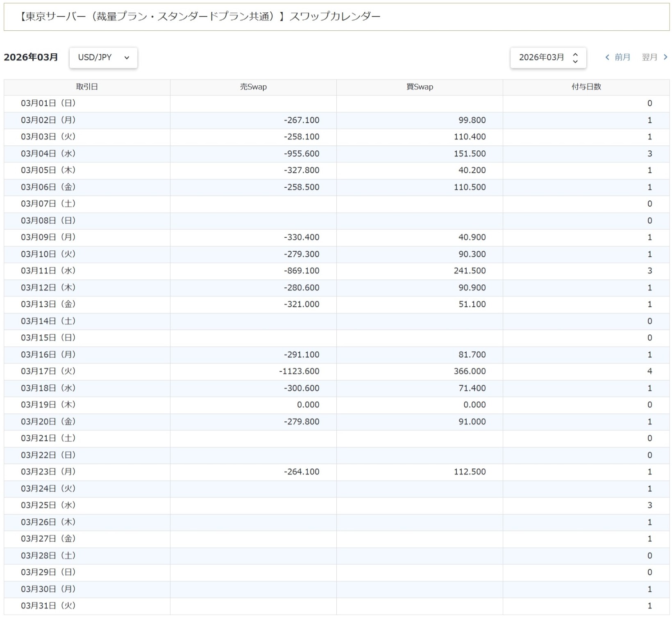The height and width of the screenshot is (618, 672).
Task: Click sell swap value -279.800
Action: [x=302, y=422]
